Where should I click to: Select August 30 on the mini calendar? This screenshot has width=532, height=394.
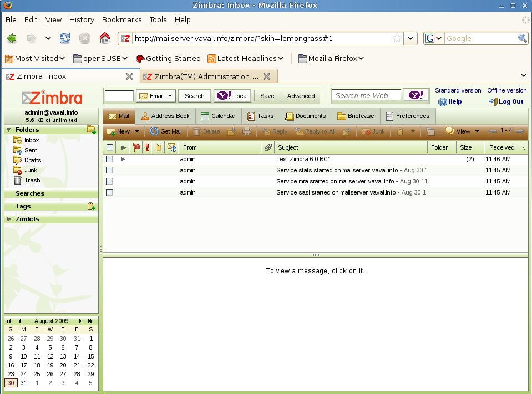coord(11,383)
